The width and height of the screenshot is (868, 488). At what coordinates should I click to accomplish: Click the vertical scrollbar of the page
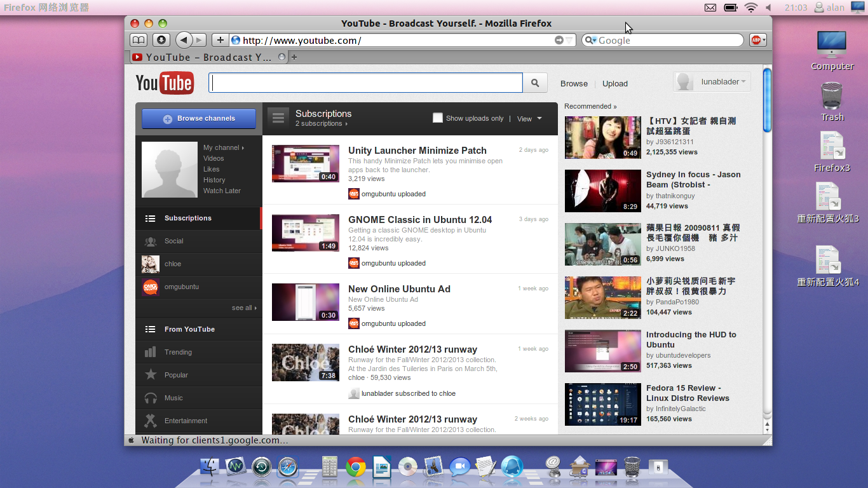click(x=767, y=99)
